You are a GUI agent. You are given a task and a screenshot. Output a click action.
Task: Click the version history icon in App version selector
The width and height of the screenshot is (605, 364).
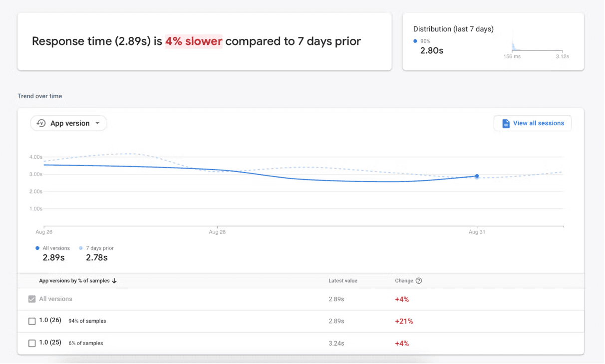[41, 123]
